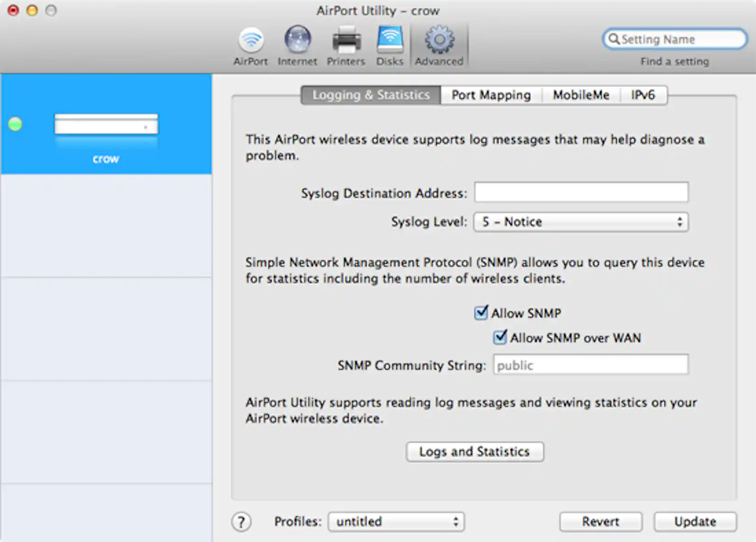This screenshot has width=756, height=542.
Task: Disable Allow SNMP over WAN
Action: [499, 337]
